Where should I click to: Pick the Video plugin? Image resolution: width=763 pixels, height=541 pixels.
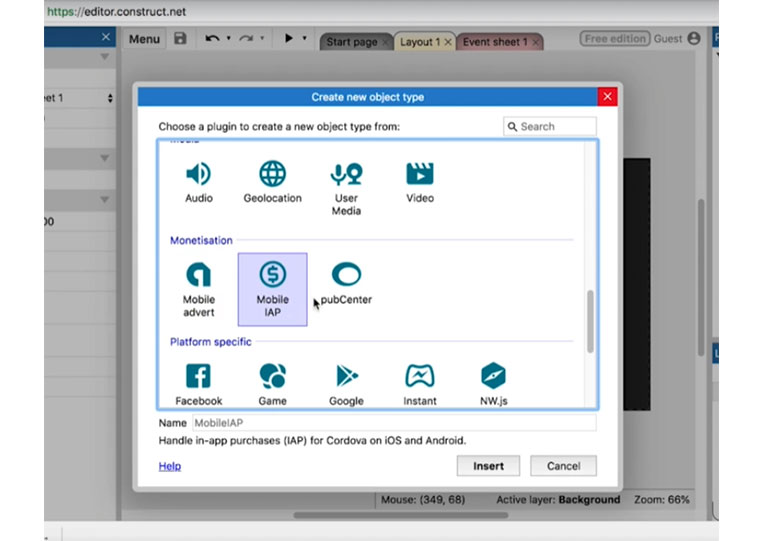tap(419, 182)
